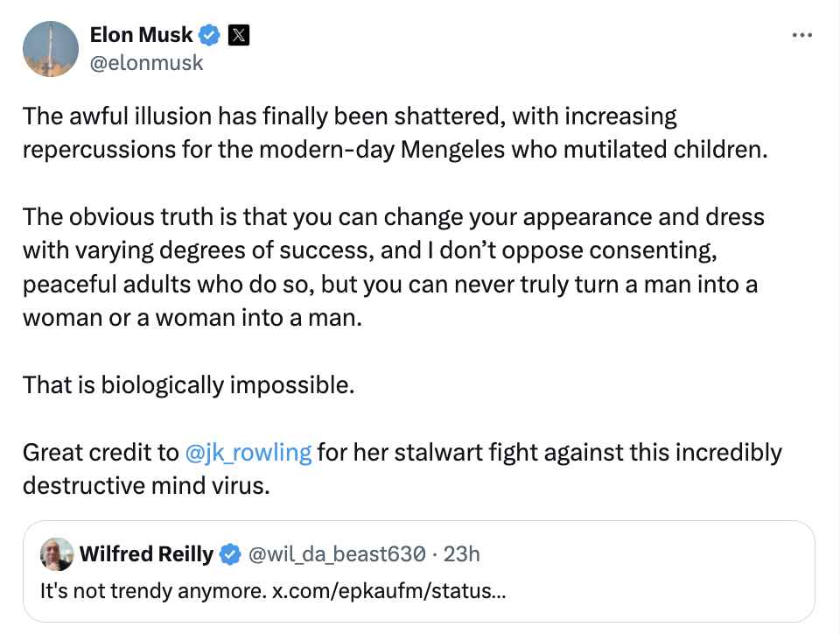Click the "It's not trendy anymore." text
Viewport: 840px width, 634px height.
[152, 591]
